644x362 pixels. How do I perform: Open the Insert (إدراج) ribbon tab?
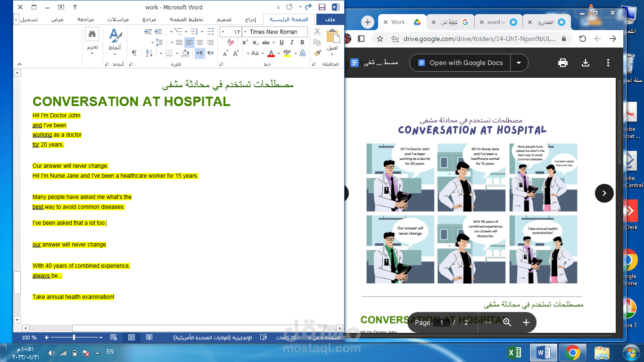click(x=250, y=19)
